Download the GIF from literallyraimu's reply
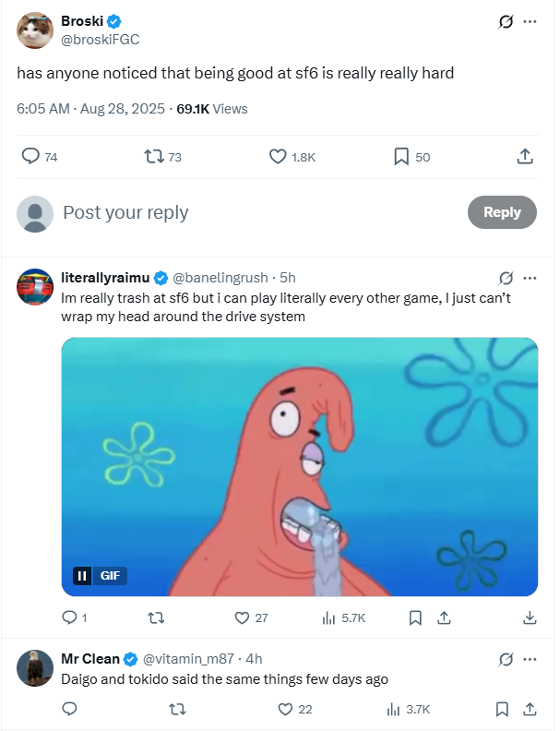 click(530, 618)
